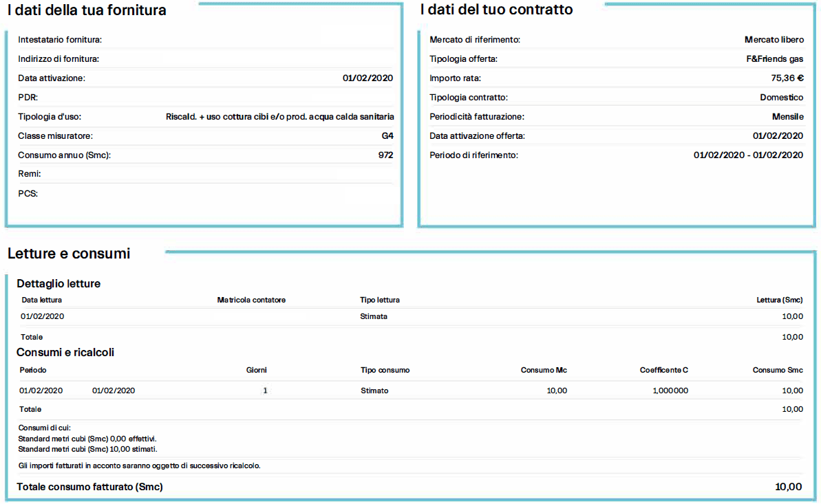Select the "Mercato libero" value
The image size is (821, 504).
[x=774, y=40]
